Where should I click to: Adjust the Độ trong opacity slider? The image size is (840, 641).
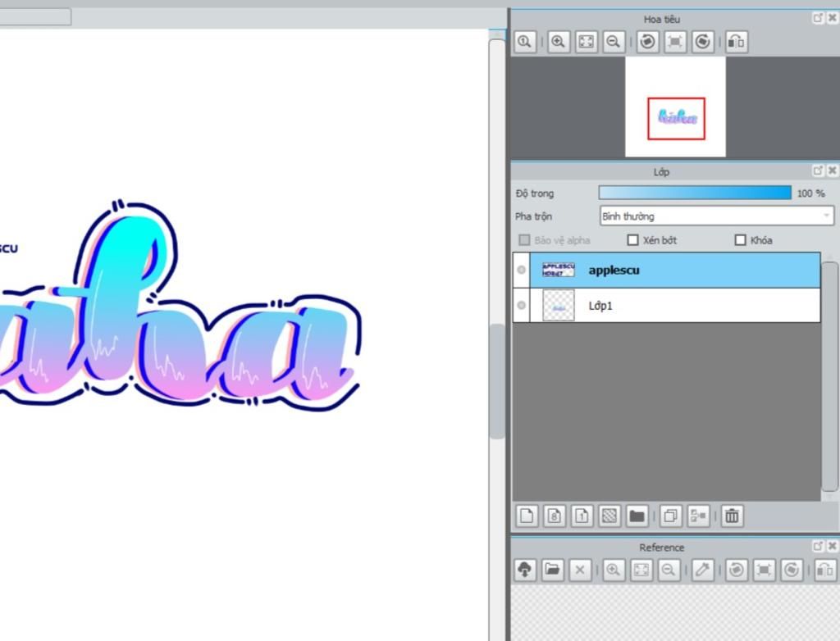(695, 193)
